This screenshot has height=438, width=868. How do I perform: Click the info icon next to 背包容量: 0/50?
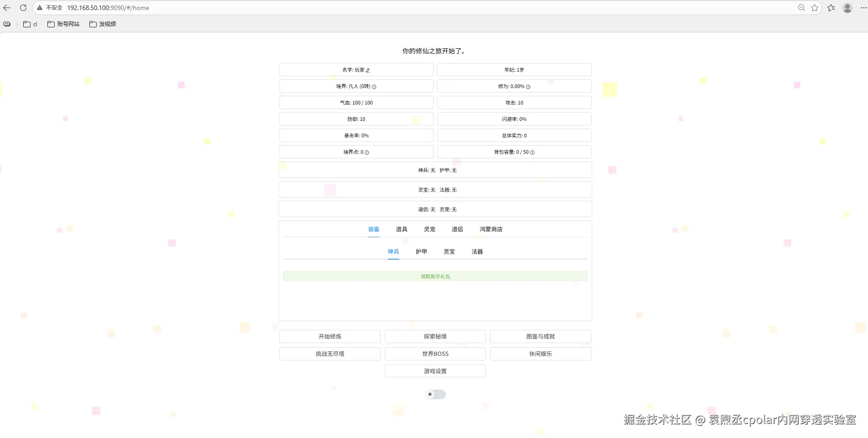tap(532, 152)
